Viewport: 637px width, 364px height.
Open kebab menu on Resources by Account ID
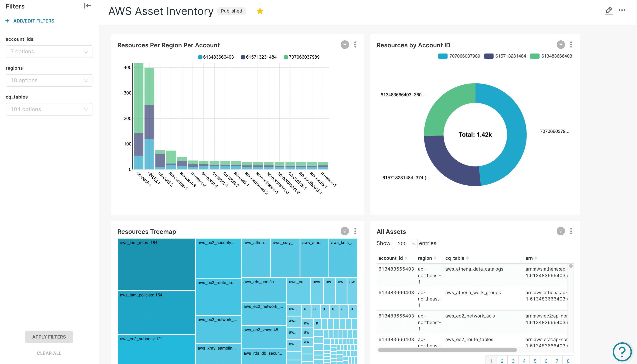pos(571,45)
